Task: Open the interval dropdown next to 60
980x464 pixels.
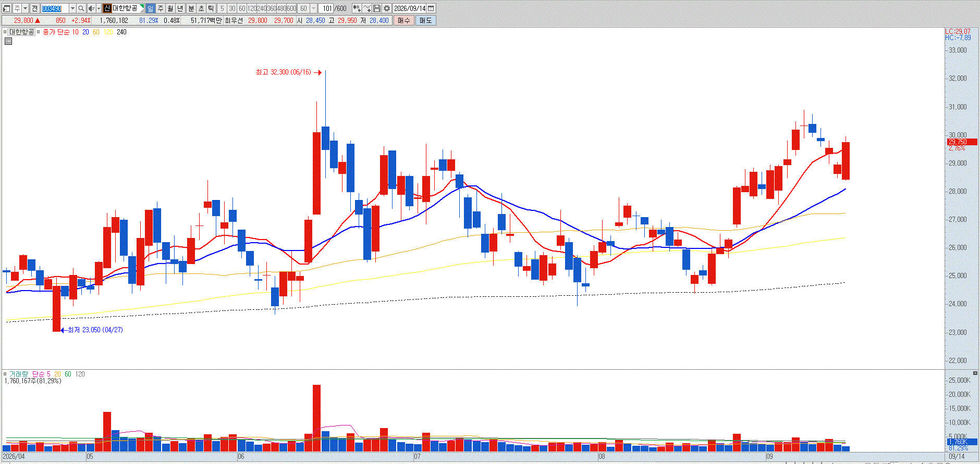Action: tap(313, 8)
